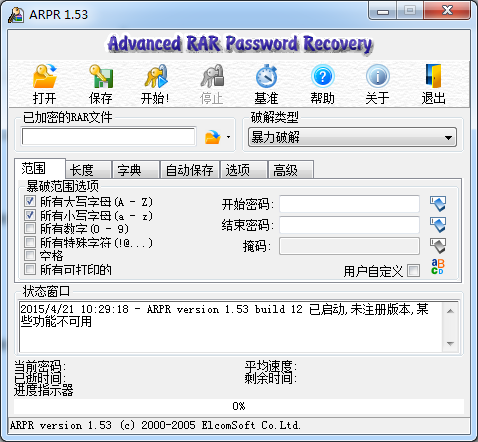Open the recent files arrow beside browse icon
Screen dimensions: 478x442
point(228,137)
